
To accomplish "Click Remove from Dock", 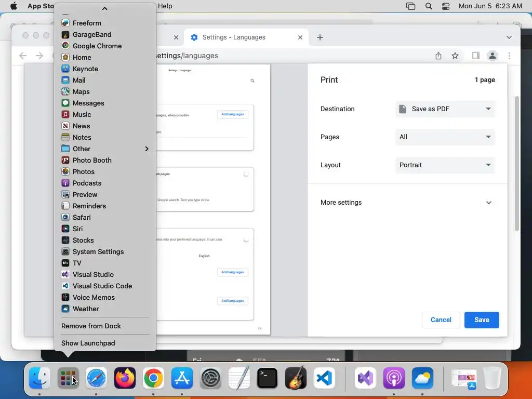I will [105, 326].
